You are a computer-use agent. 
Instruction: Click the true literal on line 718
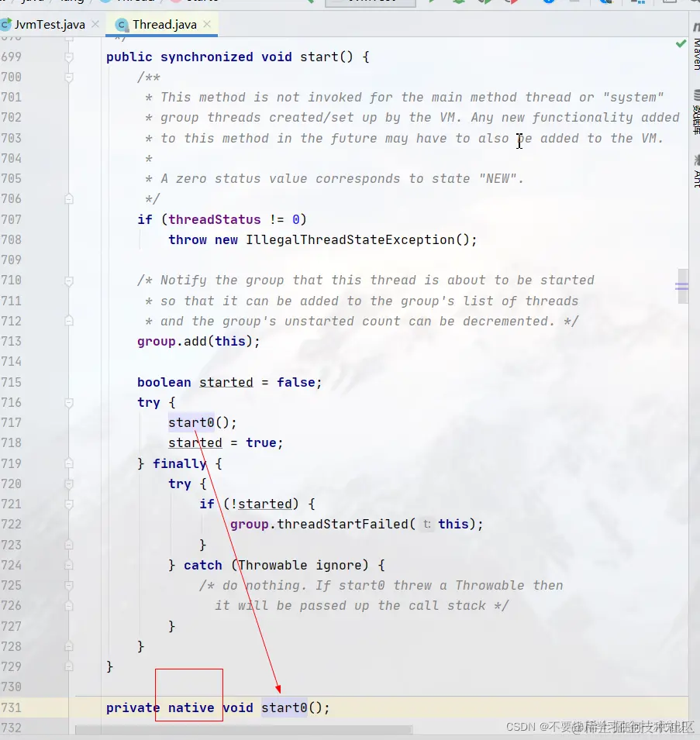pyautogui.click(x=261, y=442)
